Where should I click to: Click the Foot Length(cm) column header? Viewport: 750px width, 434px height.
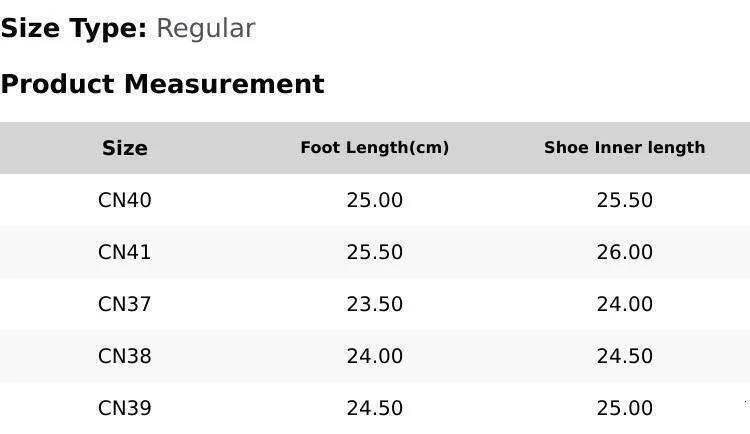[374, 148]
